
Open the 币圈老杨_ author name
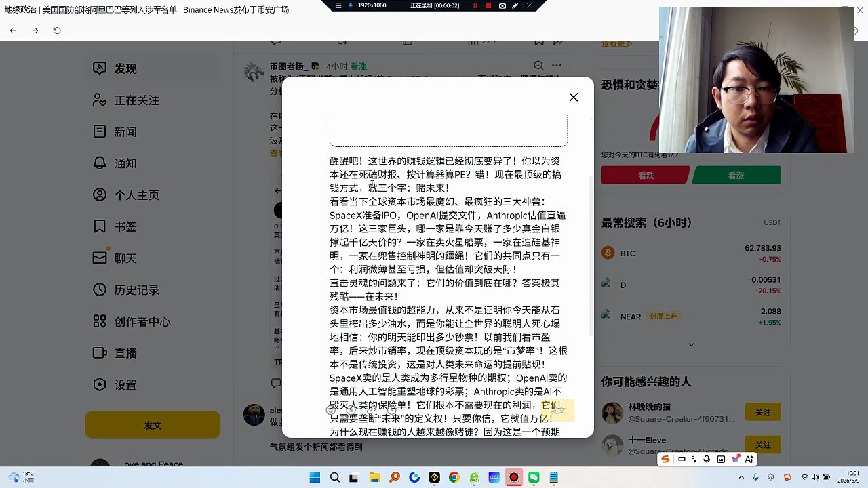[x=289, y=66]
